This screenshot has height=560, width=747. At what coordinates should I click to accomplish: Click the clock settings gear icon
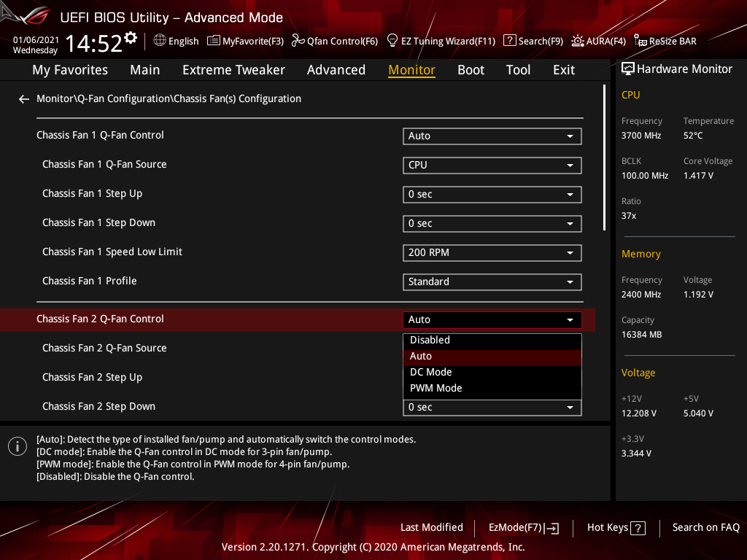pyautogui.click(x=131, y=38)
